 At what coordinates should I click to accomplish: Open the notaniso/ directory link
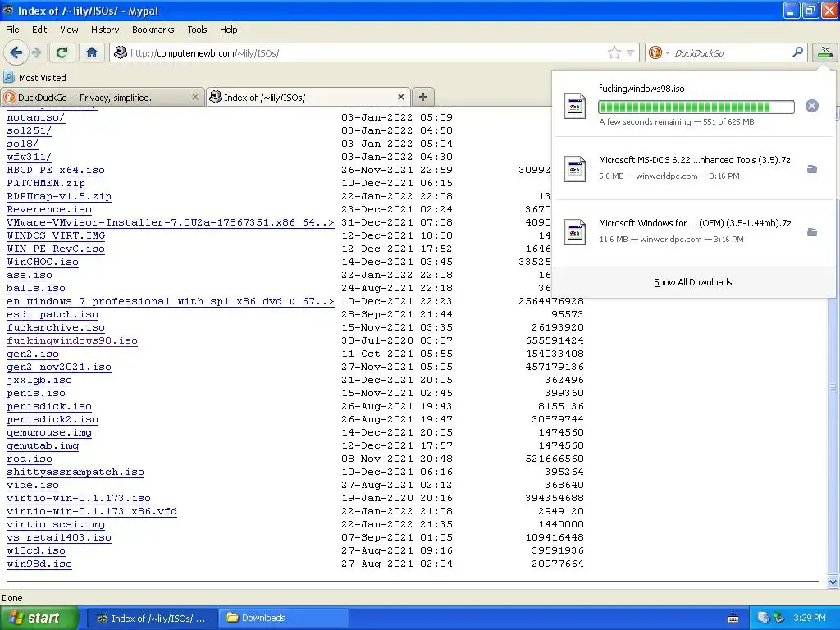point(36,117)
